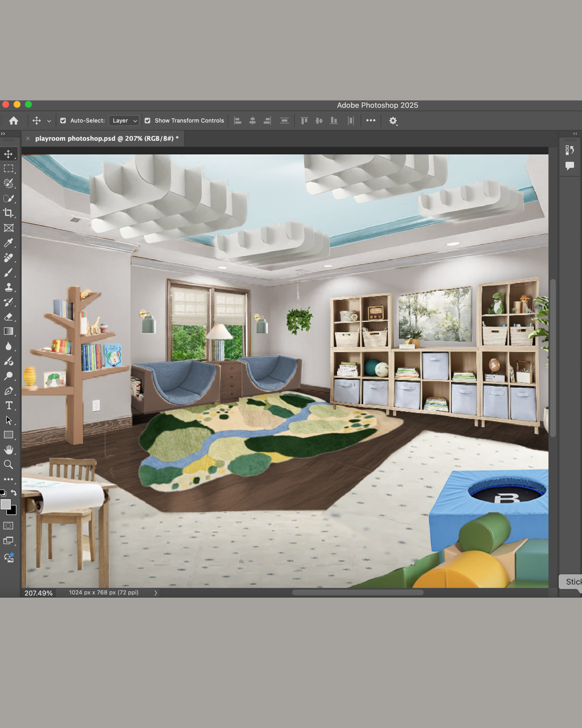Disable Show Transform Controls checkbox
Screen dimensions: 582x728
pos(147,120)
